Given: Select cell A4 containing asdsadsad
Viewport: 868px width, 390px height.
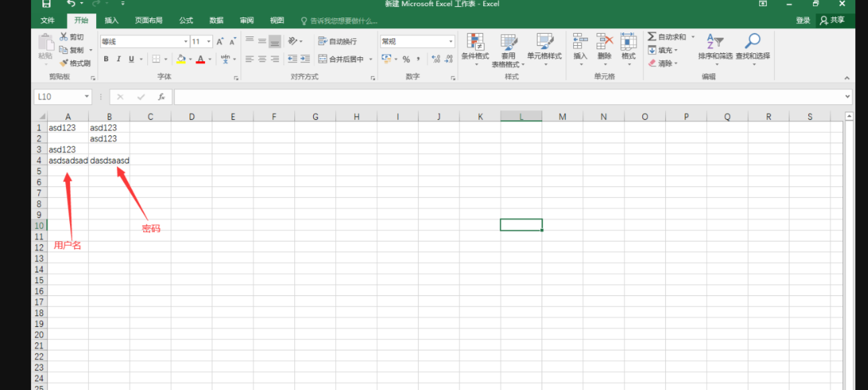Looking at the screenshot, I should pos(68,161).
